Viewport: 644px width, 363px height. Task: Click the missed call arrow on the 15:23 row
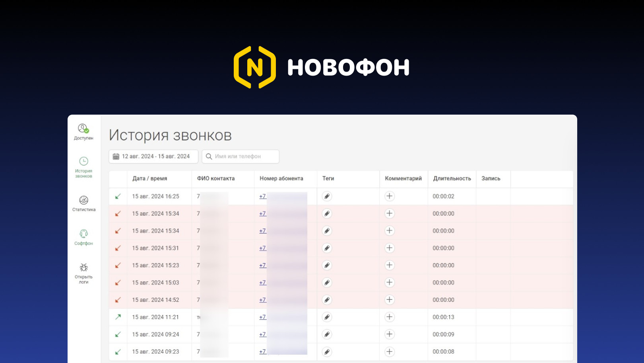[x=118, y=265]
